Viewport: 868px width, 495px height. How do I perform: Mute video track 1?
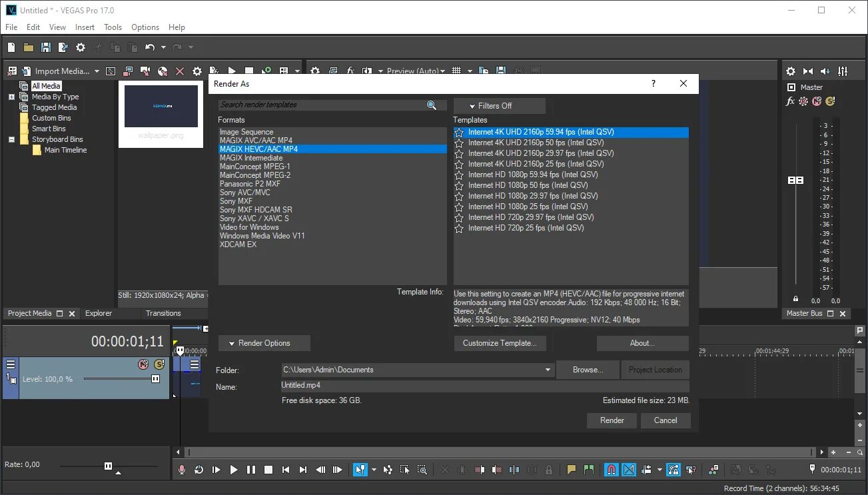(143, 364)
